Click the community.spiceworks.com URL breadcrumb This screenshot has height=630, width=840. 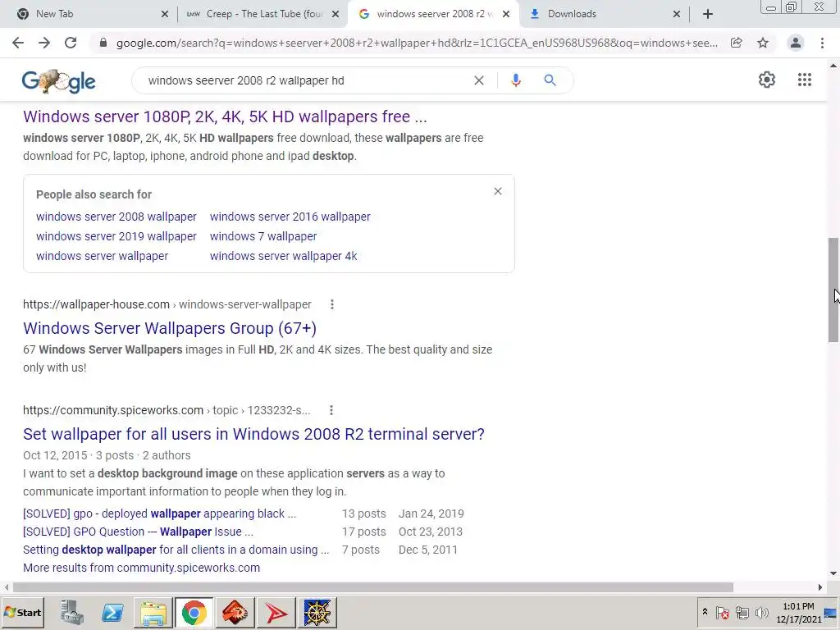point(167,410)
